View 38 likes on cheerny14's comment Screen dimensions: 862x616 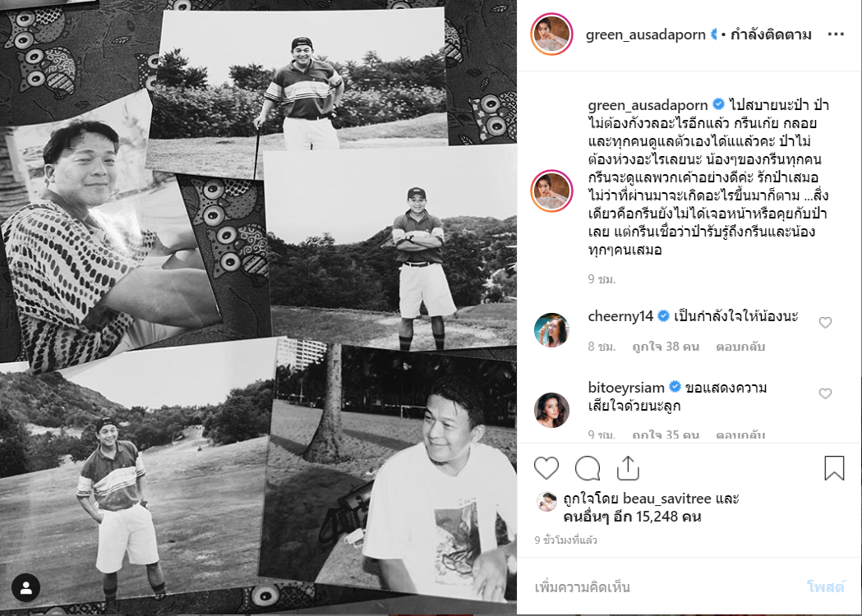665,347
